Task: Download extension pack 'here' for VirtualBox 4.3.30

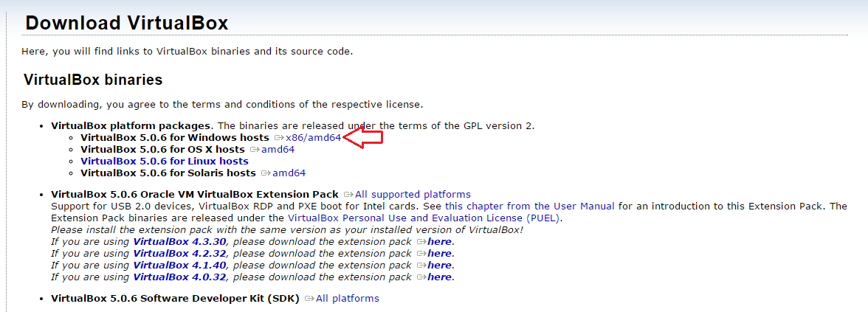Action: [440, 242]
